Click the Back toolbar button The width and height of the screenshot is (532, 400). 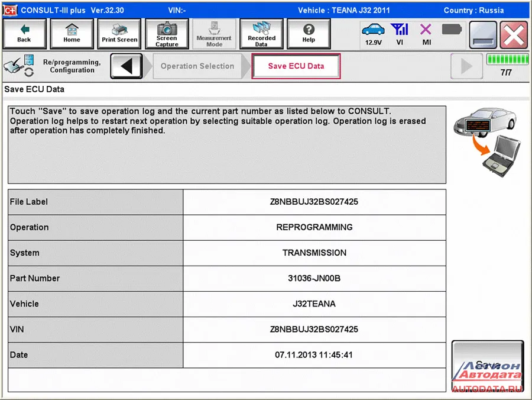click(24, 34)
